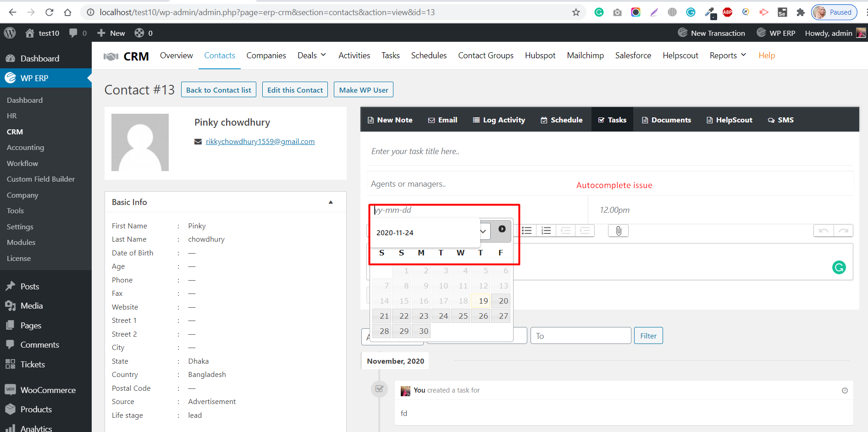Open the Schedule tab
This screenshot has width=868, height=432.
tap(562, 120)
